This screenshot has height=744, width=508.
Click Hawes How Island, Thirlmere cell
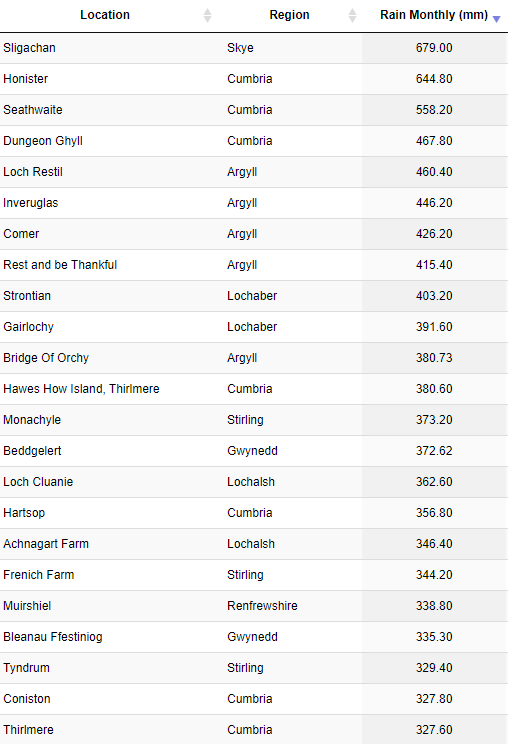point(112,389)
